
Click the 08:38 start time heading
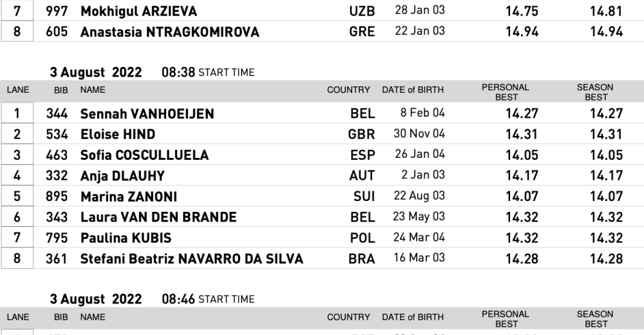click(208, 72)
